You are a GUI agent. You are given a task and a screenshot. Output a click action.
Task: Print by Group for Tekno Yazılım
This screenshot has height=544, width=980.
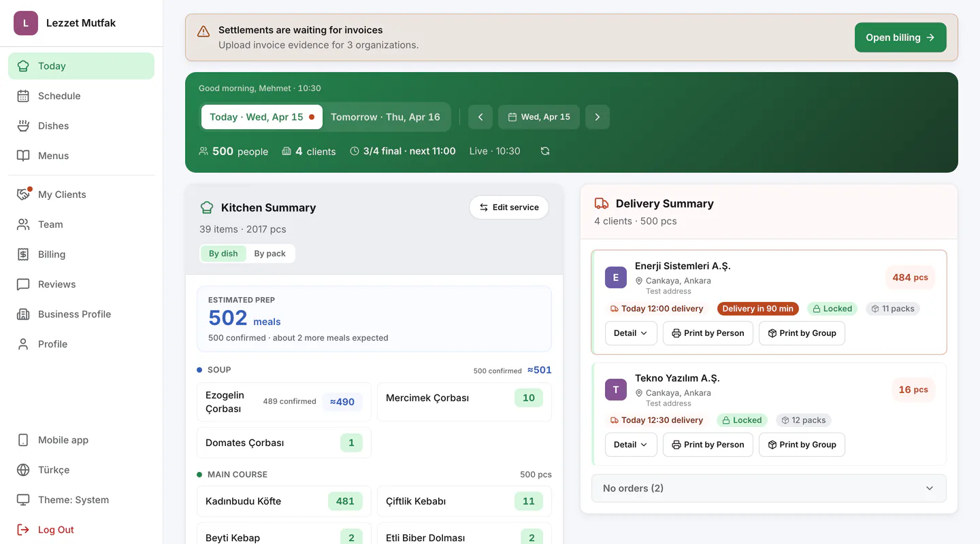tap(802, 445)
